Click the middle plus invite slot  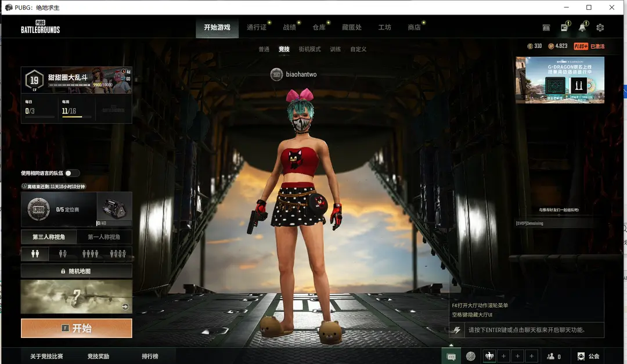coord(517,356)
